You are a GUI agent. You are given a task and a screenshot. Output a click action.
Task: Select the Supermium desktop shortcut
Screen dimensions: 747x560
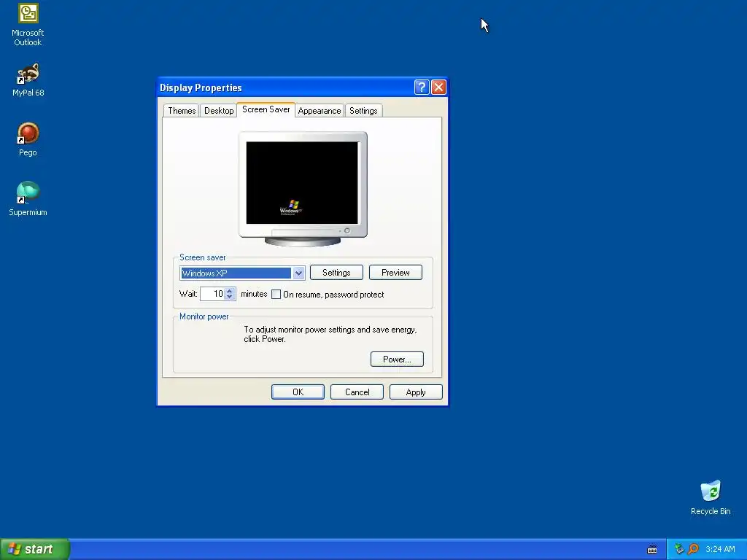28,199
